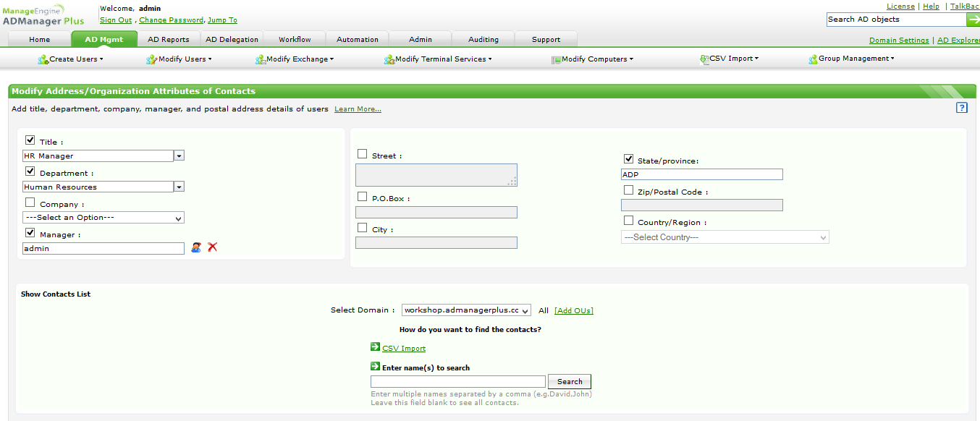Open the Select Country dropdown
Screen dimensions: 980x421
click(725, 237)
